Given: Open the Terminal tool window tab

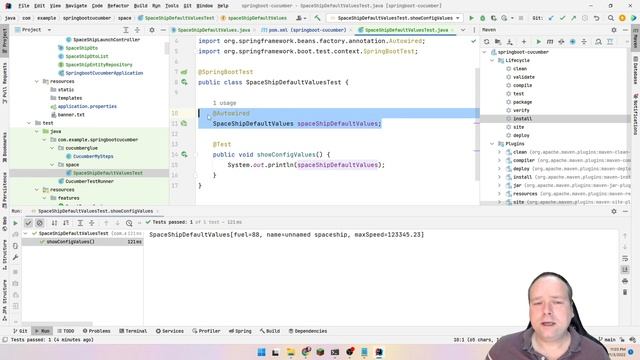Looking at the screenshot, I should pyautogui.click(x=133, y=331).
